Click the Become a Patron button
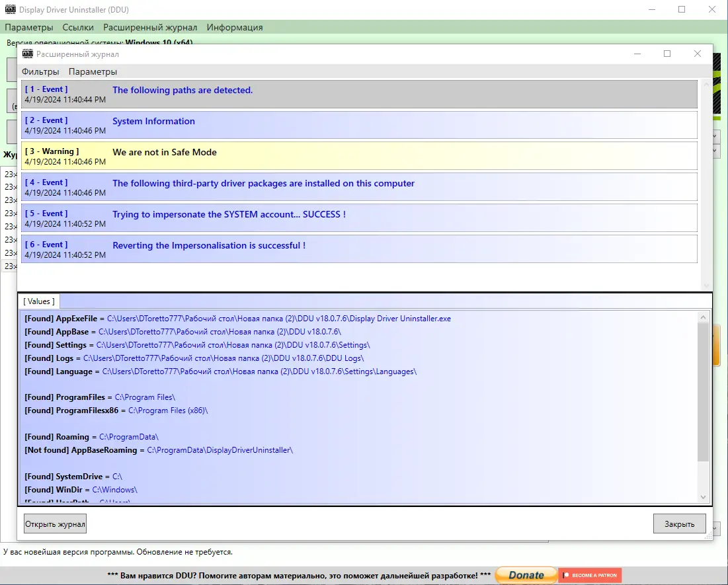 [x=590, y=575]
